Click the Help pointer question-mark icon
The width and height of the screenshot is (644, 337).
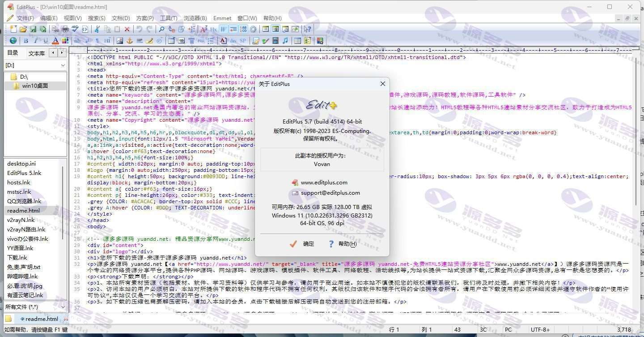[308, 29]
